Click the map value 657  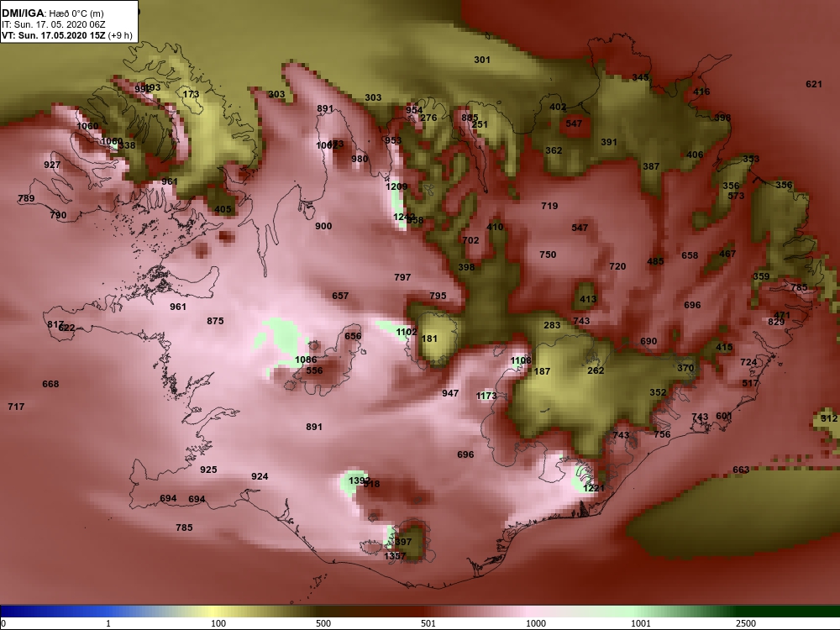[x=340, y=295]
